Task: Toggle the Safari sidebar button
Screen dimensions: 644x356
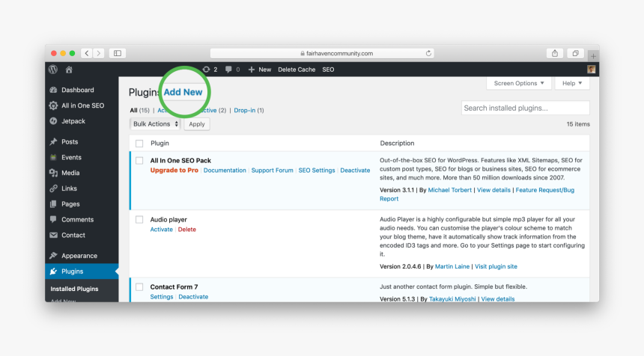Action: 118,53
